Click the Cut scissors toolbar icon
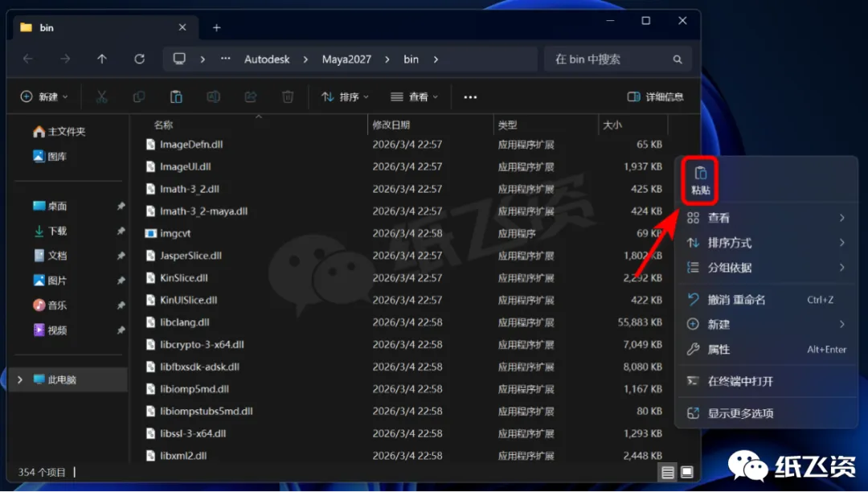The width and height of the screenshot is (868, 492). click(101, 96)
